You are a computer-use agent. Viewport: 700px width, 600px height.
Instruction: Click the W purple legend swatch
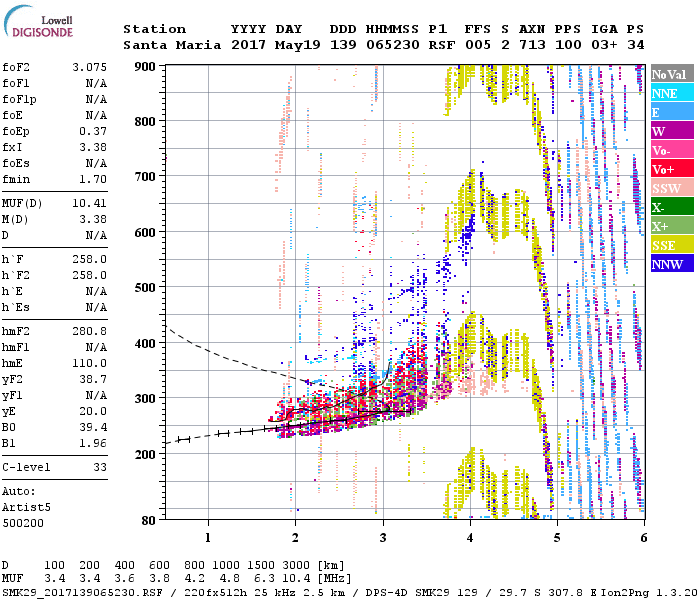point(672,131)
